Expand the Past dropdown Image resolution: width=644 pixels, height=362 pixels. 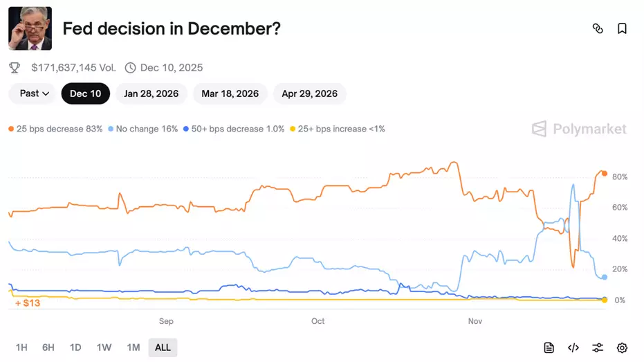click(34, 93)
